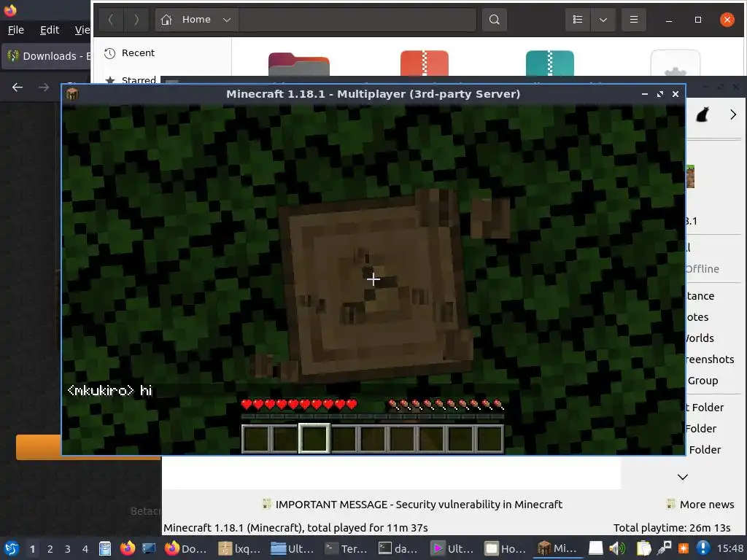Click the blue exclamation notification tray icon
The image size is (747, 560).
pyautogui.click(x=703, y=548)
